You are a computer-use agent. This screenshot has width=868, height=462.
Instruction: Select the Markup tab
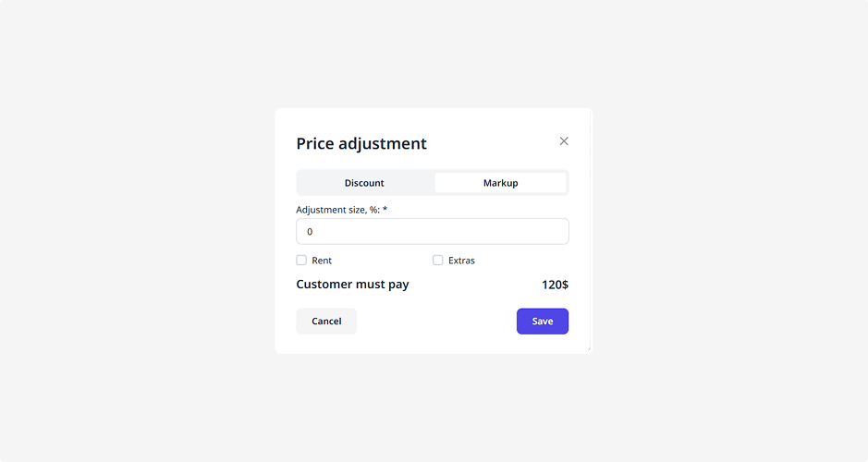pos(500,183)
